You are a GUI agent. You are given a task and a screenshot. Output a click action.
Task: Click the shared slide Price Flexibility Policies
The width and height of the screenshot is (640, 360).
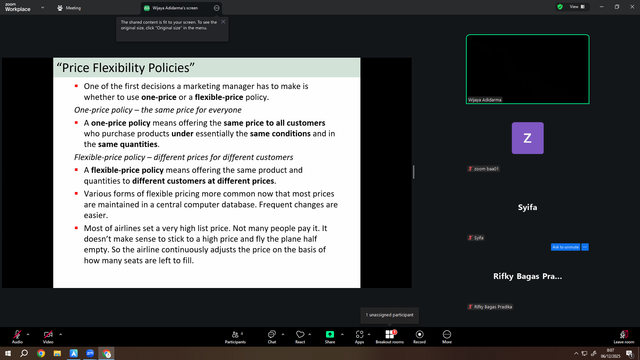tap(207, 173)
